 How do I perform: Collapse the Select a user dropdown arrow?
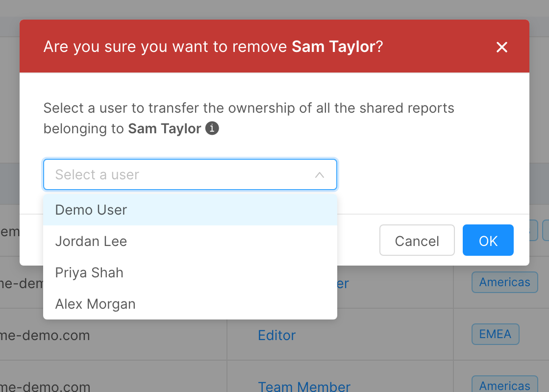pos(319,174)
